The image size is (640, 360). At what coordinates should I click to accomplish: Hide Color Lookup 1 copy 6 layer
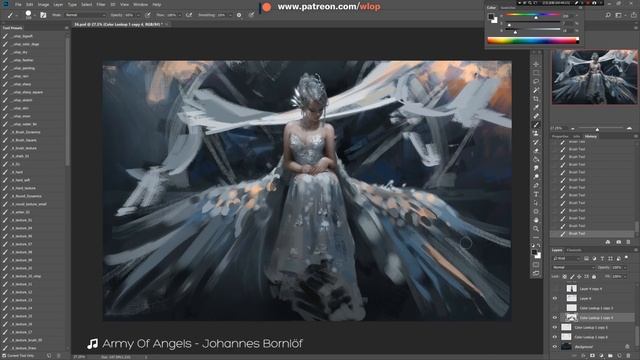point(555,337)
